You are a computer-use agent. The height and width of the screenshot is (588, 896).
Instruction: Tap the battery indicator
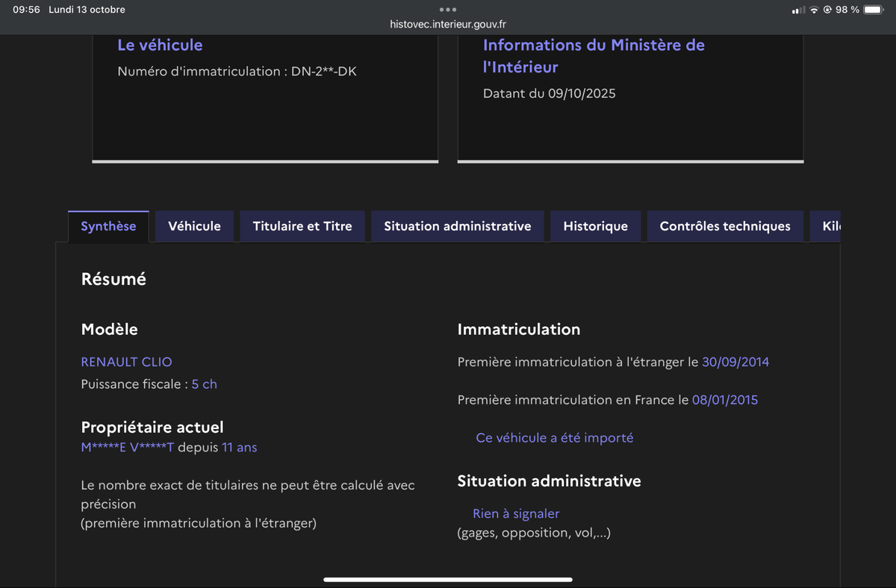point(875,10)
